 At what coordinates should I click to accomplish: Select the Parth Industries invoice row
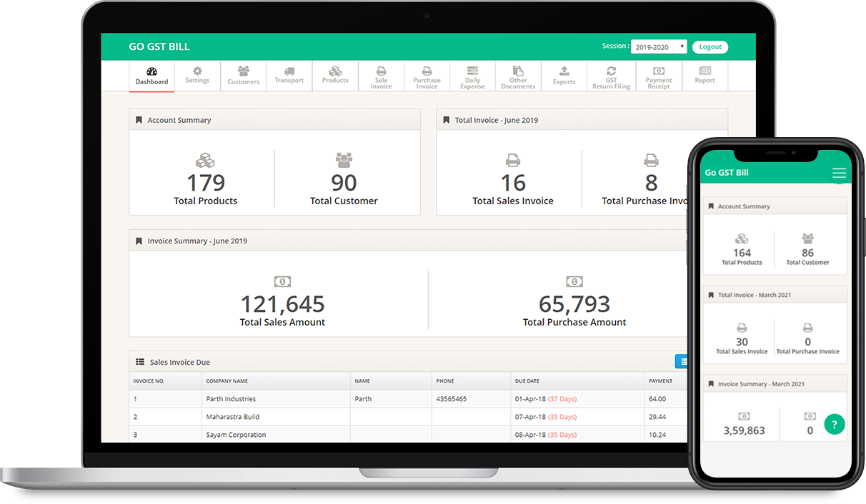click(230, 399)
